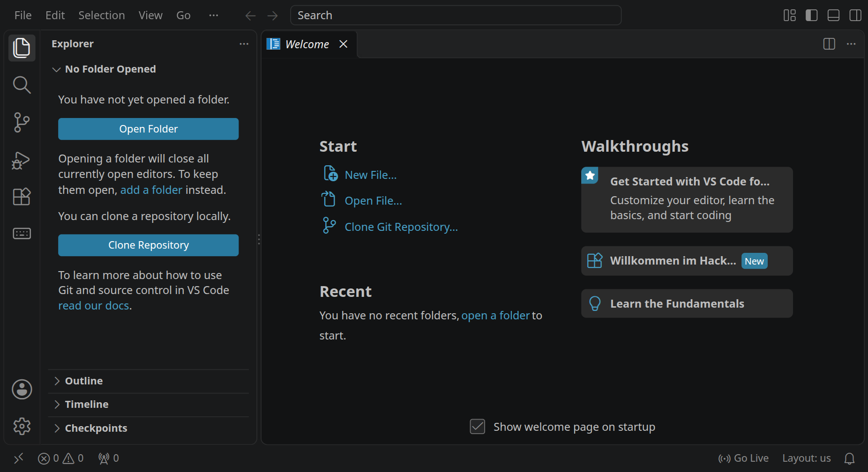Open the overflowed menu bar ellipsis
Image resolution: width=868 pixels, height=472 pixels.
214,15
